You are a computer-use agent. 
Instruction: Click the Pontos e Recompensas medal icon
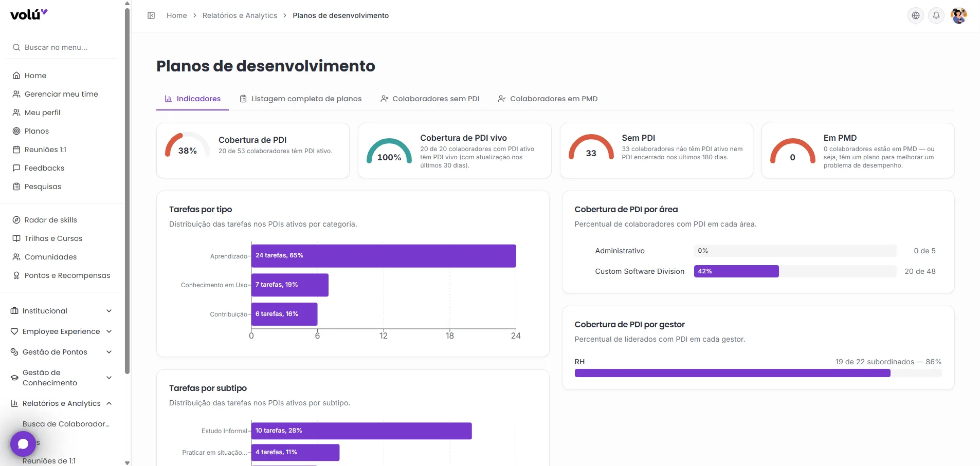16,275
